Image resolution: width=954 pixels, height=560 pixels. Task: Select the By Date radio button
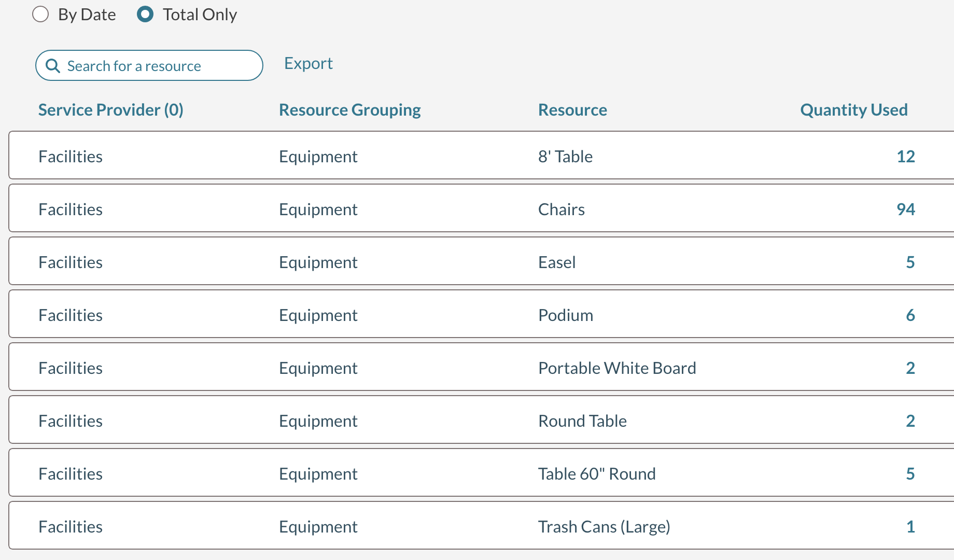[40, 15]
